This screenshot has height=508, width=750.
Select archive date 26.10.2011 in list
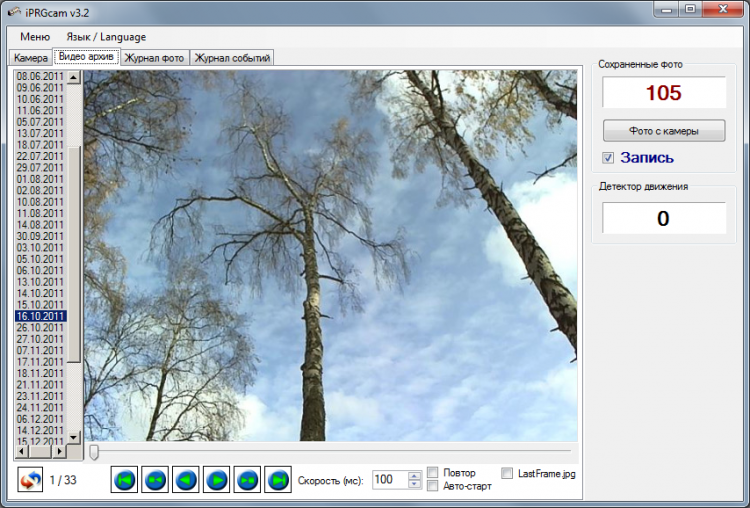[x=41, y=327]
